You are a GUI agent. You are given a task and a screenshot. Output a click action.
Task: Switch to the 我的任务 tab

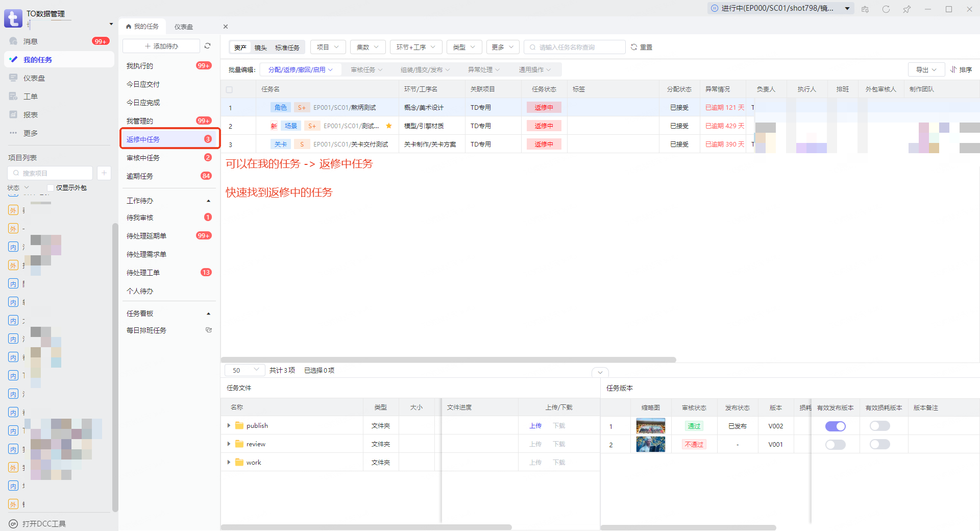pyautogui.click(x=142, y=27)
